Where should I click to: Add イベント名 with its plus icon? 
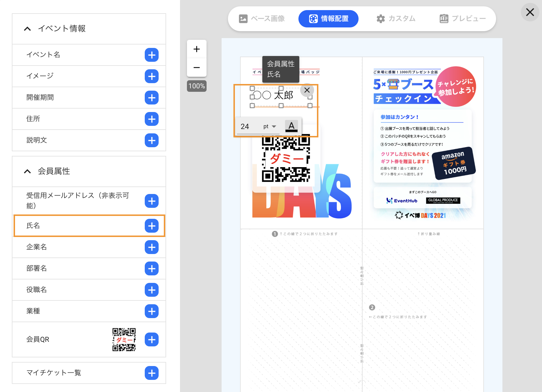click(x=152, y=55)
